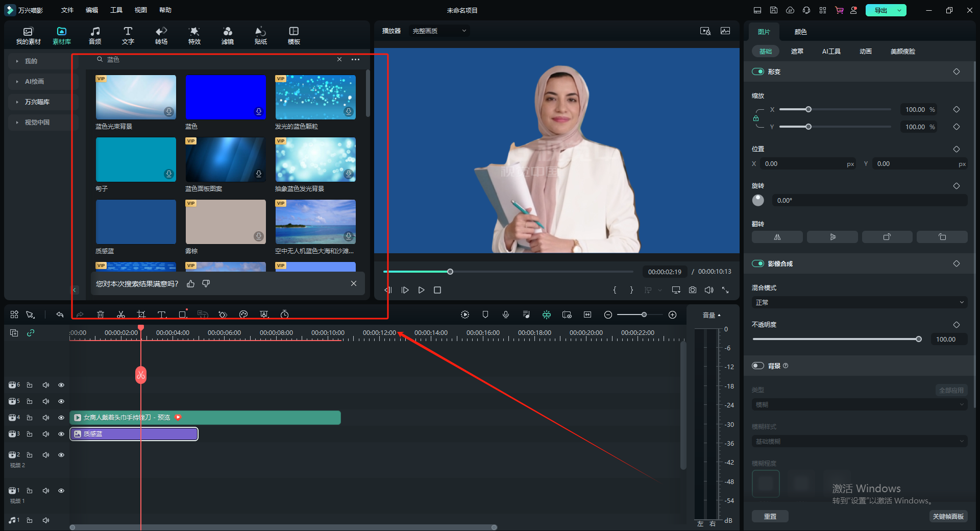Hide track 4 using its eye icon

[x=61, y=418]
